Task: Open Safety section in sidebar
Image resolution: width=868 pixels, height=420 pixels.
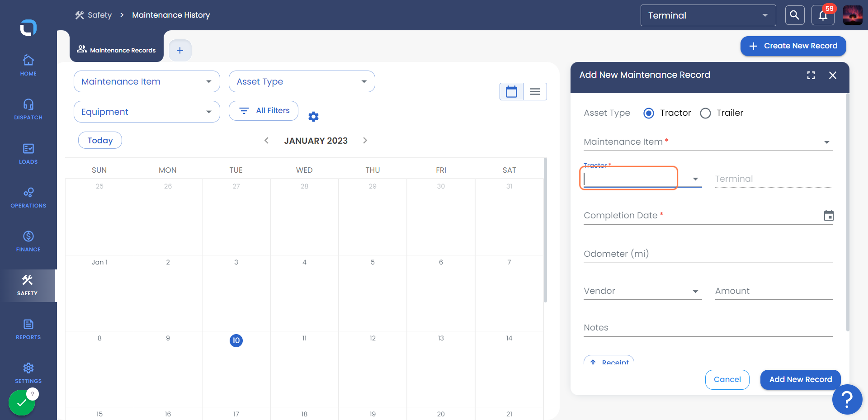Action: click(28, 285)
